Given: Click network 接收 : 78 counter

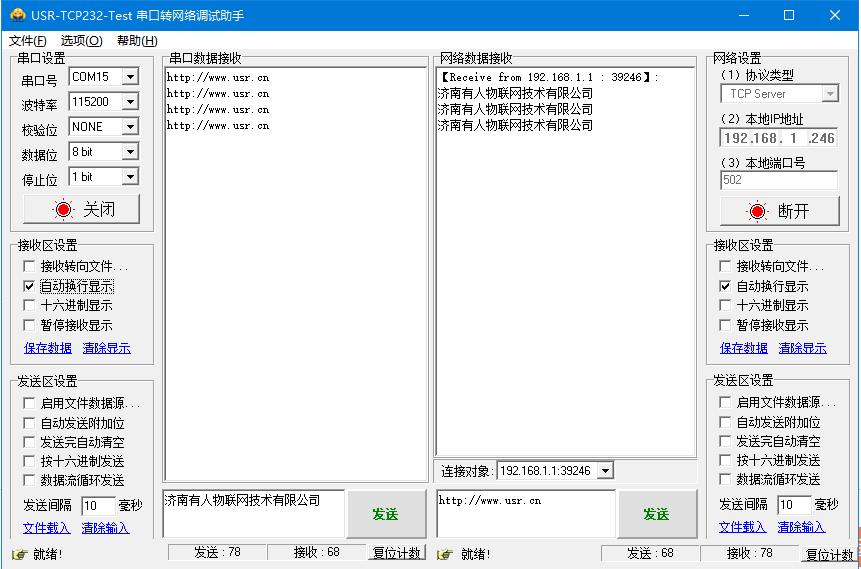Looking at the screenshot, I should pos(750,554).
